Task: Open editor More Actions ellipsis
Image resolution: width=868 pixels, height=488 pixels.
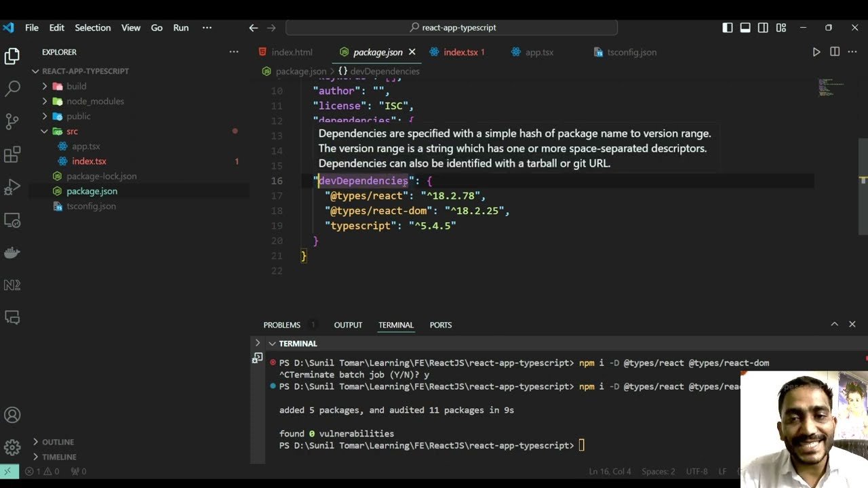Action: click(852, 52)
